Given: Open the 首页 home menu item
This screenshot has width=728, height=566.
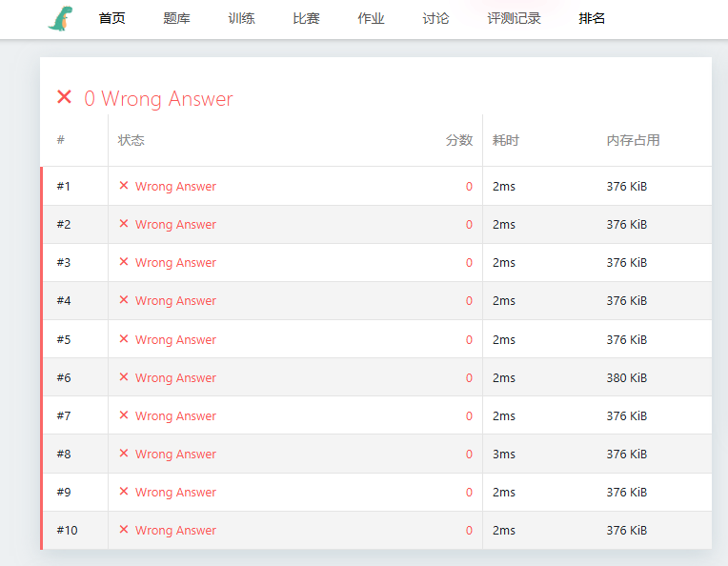Looking at the screenshot, I should coord(111,18).
